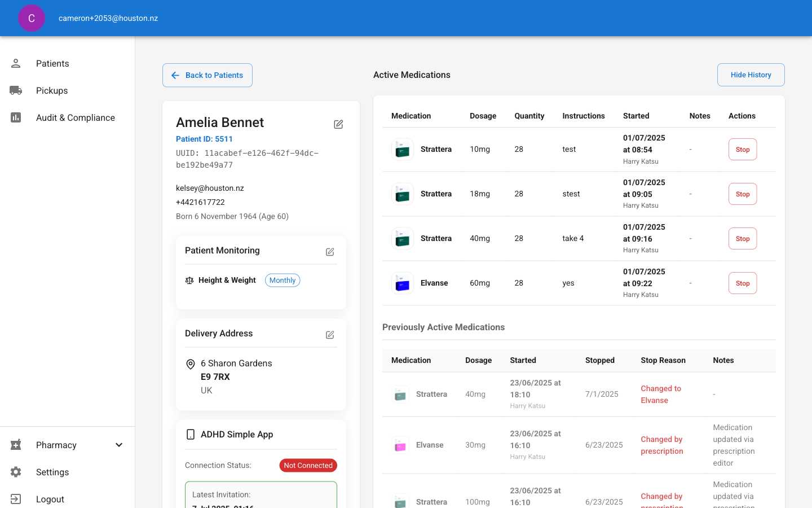Click the Patient ID: 5511 link
The image size is (812, 508).
coord(204,139)
